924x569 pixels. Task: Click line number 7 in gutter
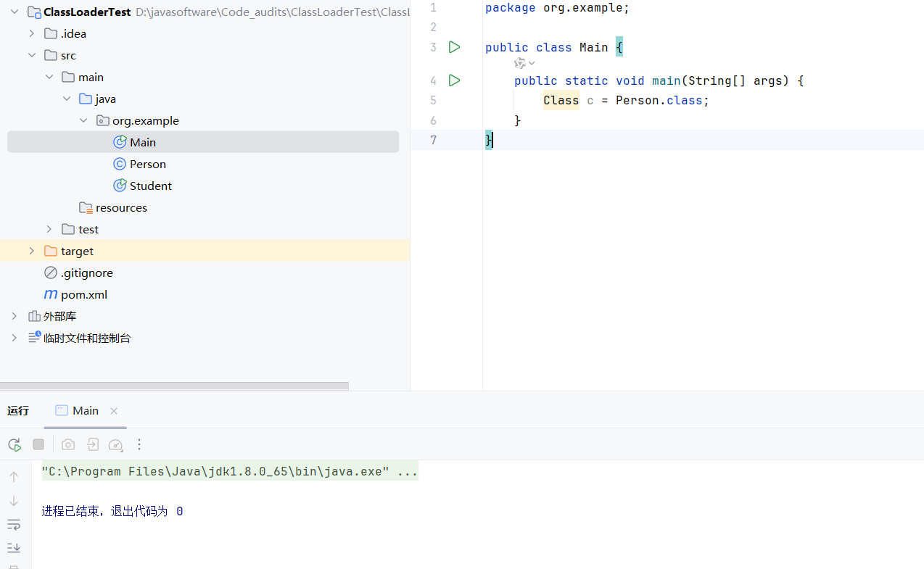point(433,140)
